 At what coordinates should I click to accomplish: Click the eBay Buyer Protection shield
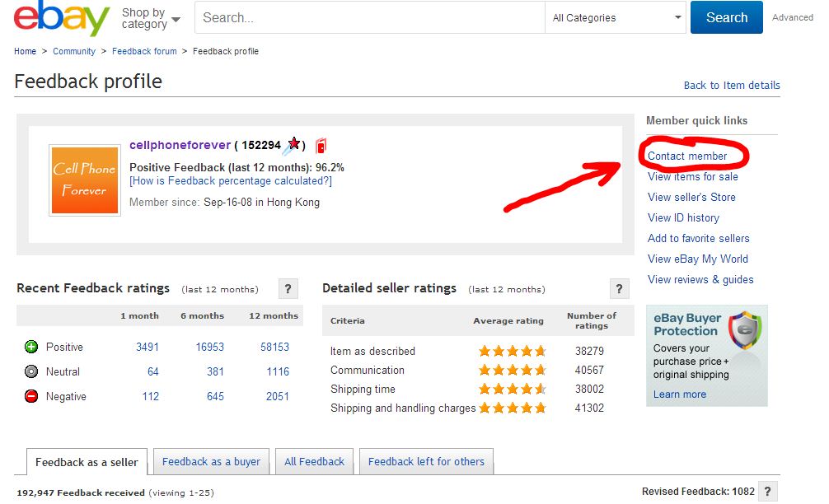(745, 333)
